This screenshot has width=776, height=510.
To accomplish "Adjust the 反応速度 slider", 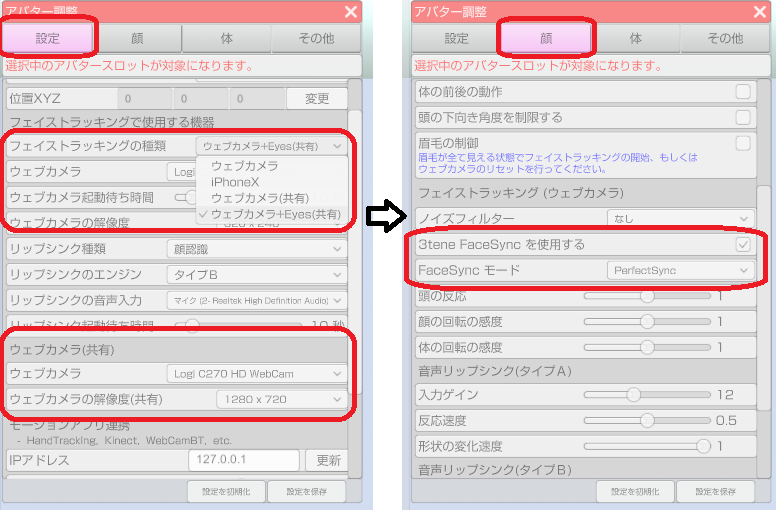I will [x=647, y=420].
